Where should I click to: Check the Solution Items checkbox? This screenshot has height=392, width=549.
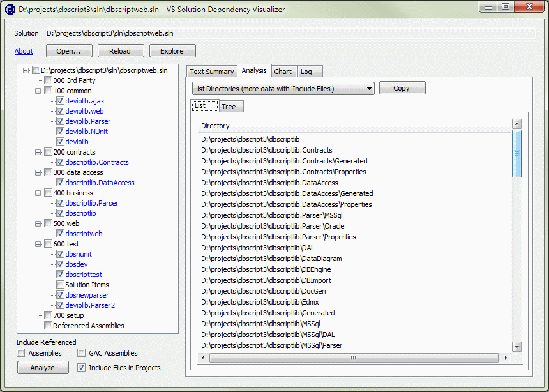click(x=60, y=285)
